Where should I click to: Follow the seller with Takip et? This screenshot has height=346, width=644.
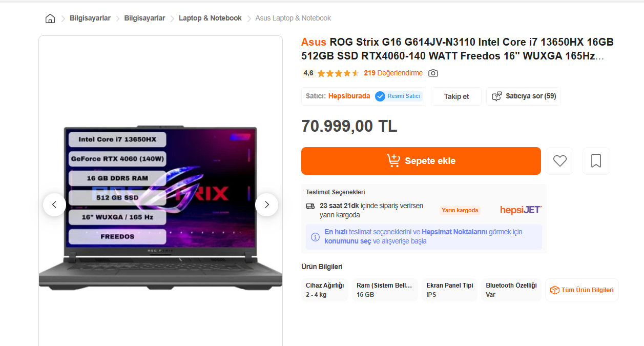(456, 96)
